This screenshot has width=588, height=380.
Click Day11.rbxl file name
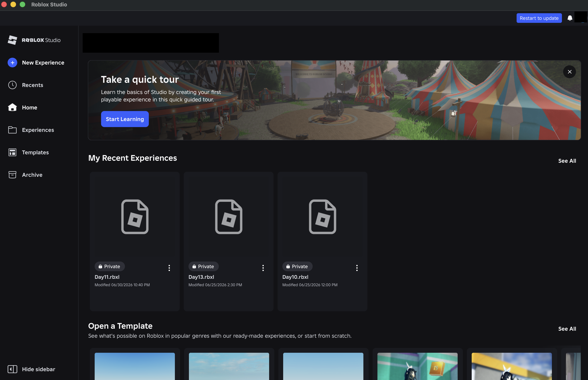107,277
